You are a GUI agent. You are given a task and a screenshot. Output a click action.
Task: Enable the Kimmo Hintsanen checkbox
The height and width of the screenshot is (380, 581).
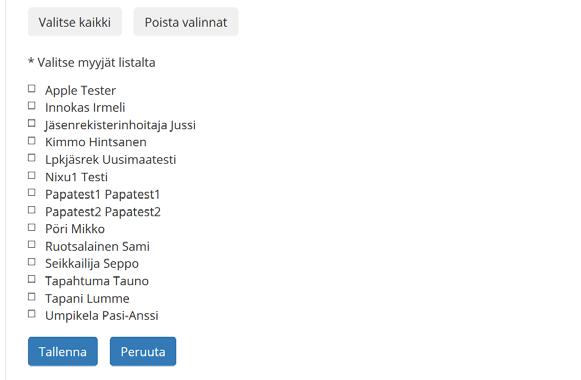pyautogui.click(x=32, y=141)
